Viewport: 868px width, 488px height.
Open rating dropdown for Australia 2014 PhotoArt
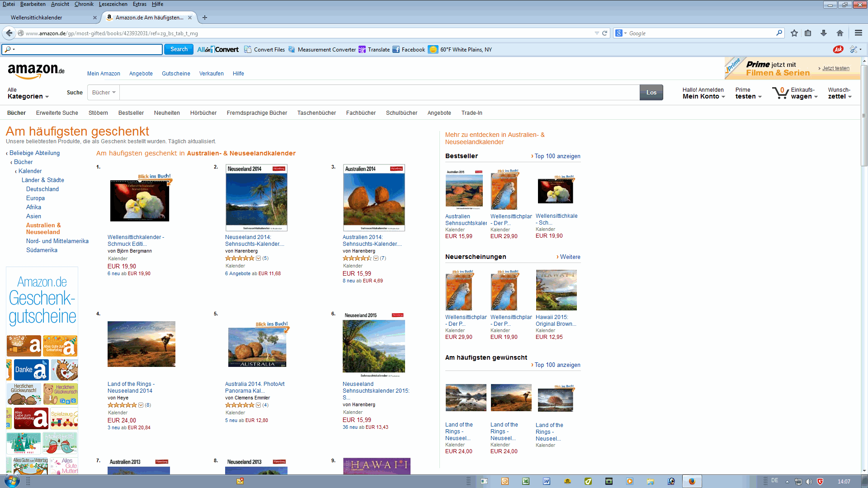[x=258, y=405]
